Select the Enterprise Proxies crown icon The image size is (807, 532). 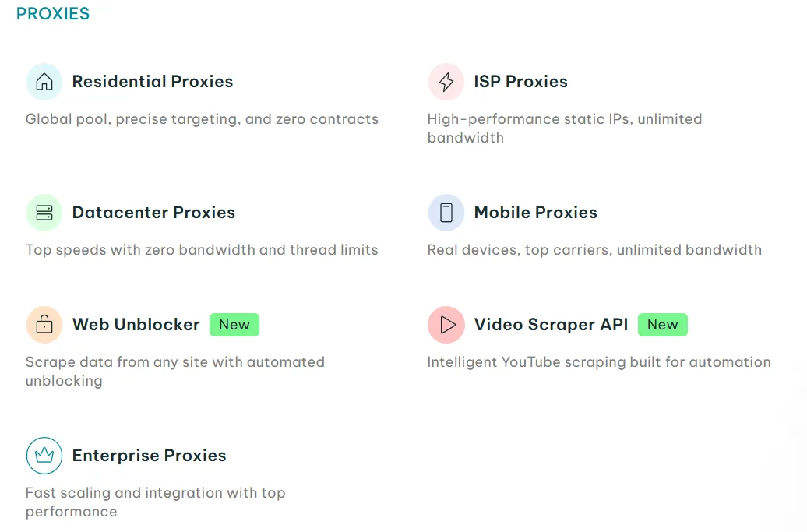pyautogui.click(x=44, y=456)
